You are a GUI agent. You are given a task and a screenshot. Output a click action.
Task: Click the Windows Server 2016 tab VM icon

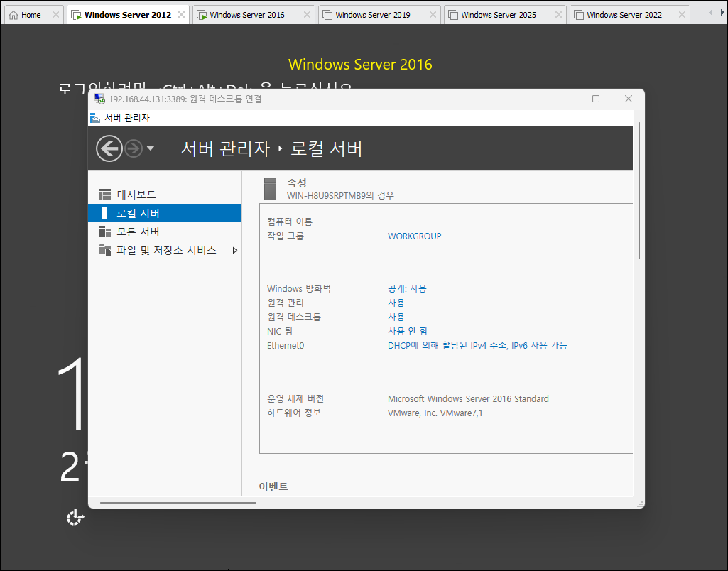202,16
